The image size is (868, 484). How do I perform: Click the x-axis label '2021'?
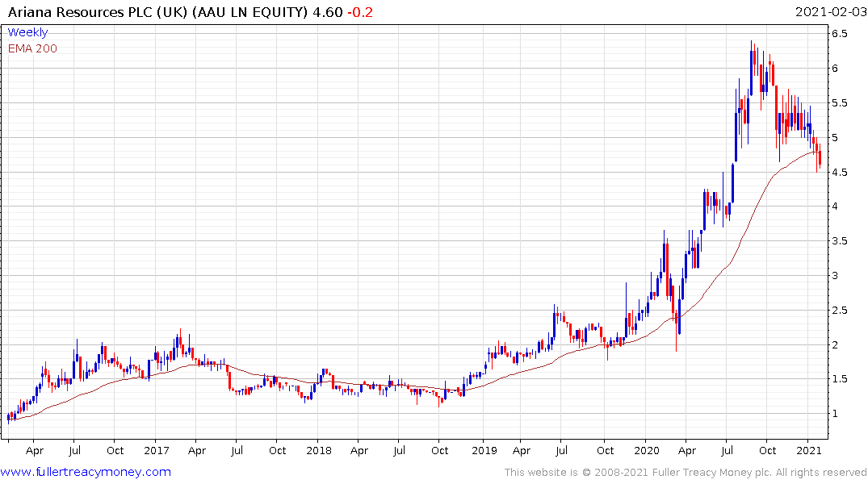coord(809,450)
